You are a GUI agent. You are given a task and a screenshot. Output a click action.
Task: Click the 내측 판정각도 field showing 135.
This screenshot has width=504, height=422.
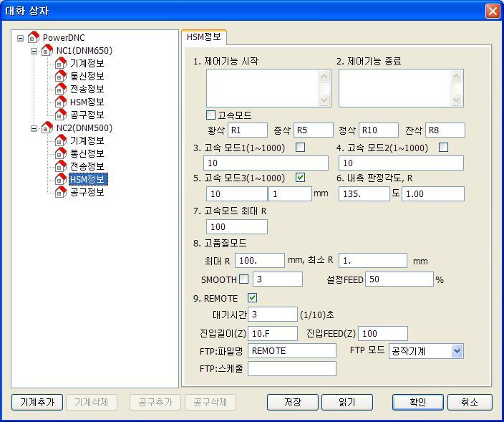pyautogui.click(x=364, y=194)
